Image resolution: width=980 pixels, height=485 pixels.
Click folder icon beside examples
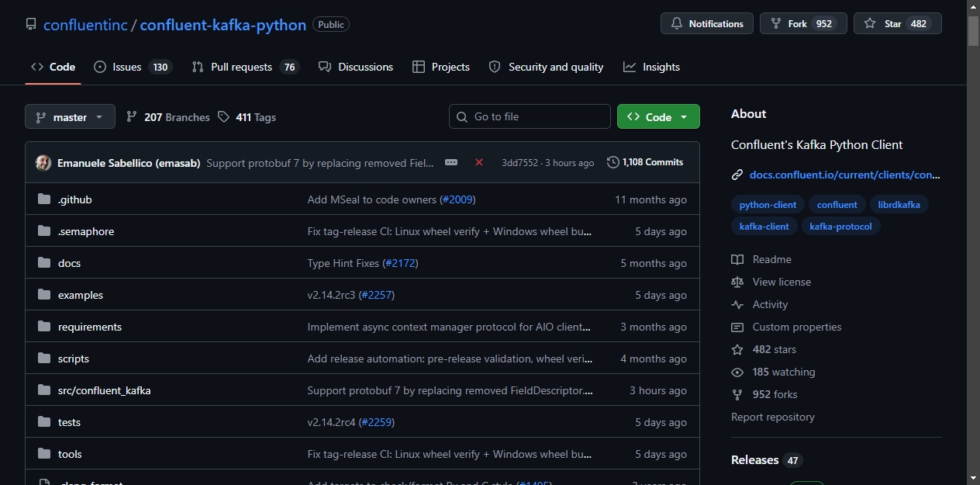pyautogui.click(x=43, y=295)
